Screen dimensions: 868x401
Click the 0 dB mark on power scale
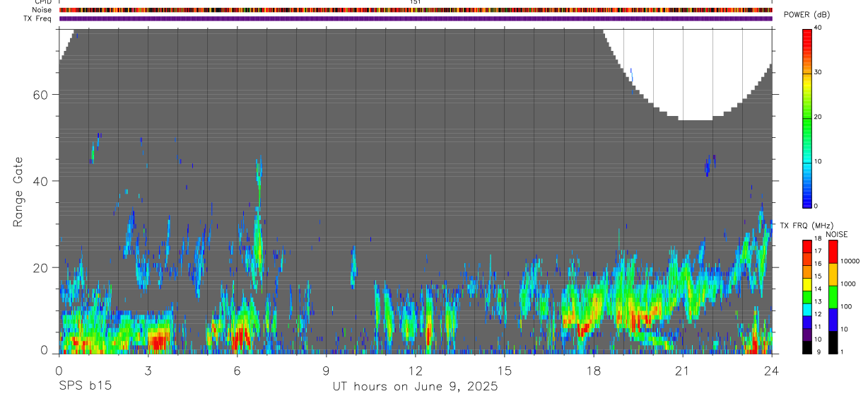[816, 206]
